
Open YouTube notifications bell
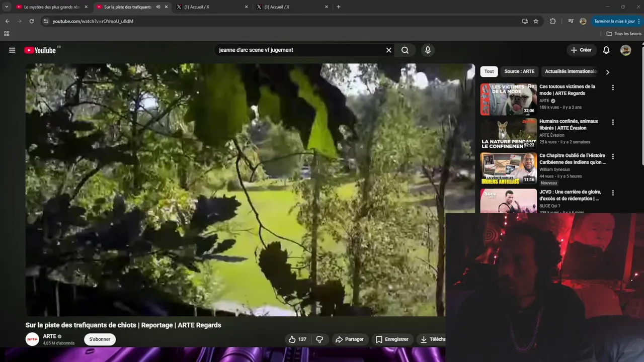pyautogui.click(x=606, y=50)
